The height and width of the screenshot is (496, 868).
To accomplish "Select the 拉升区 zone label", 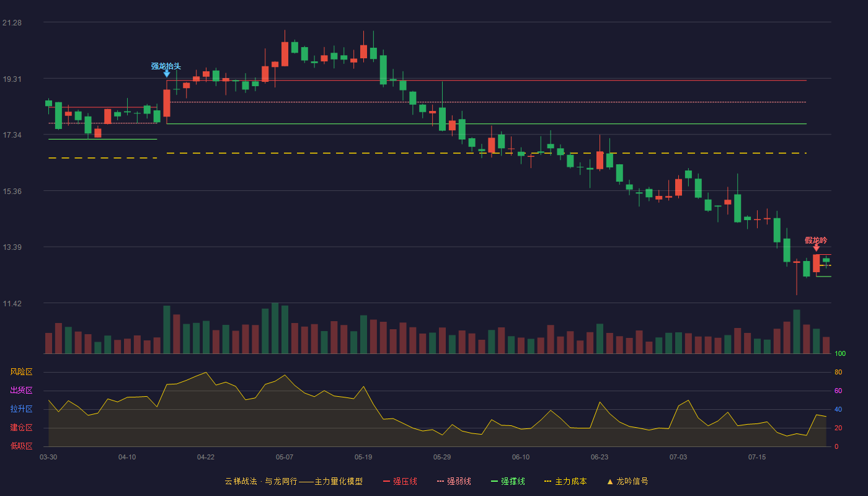I will coord(21,409).
